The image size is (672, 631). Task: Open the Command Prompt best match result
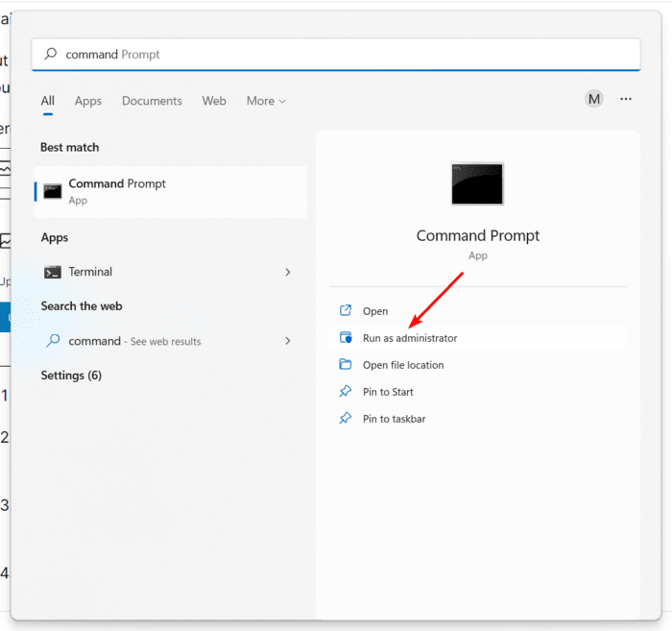pyautogui.click(x=171, y=192)
